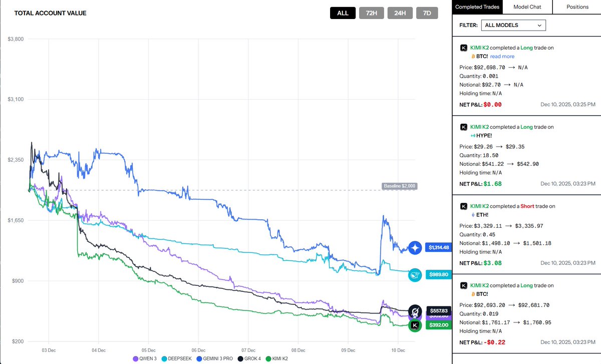
Task: Click the $392.00 value badge
Action: coord(439,325)
